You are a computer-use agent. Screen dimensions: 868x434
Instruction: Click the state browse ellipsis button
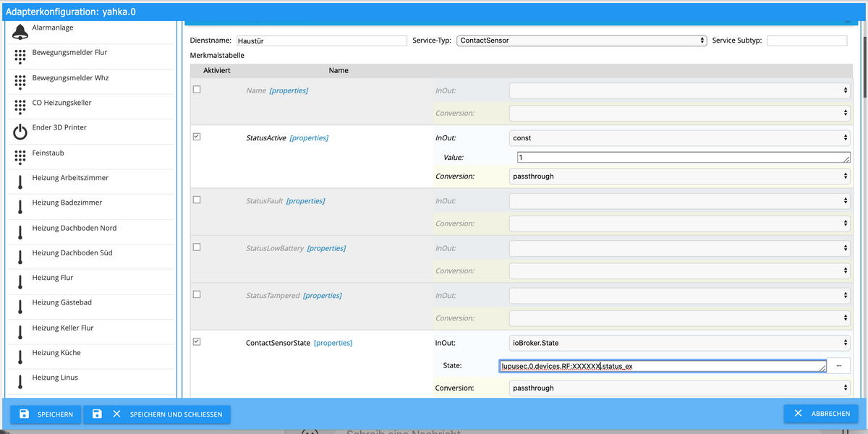(x=838, y=366)
